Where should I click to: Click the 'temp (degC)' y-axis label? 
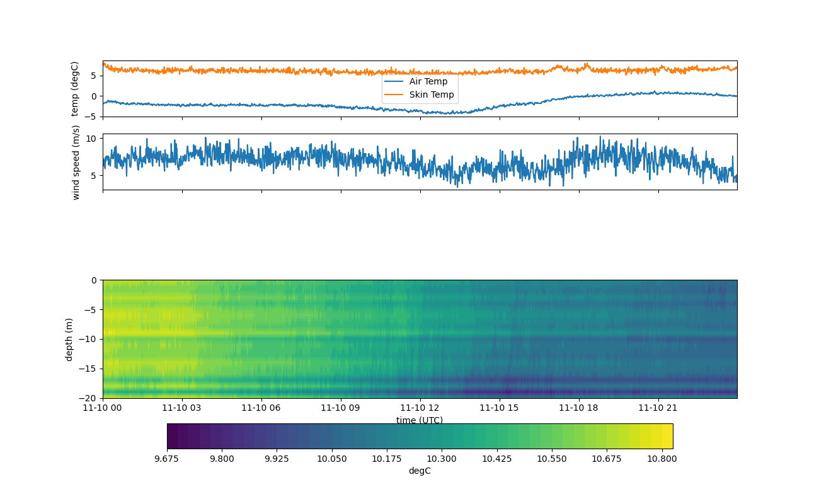(x=75, y=89)
